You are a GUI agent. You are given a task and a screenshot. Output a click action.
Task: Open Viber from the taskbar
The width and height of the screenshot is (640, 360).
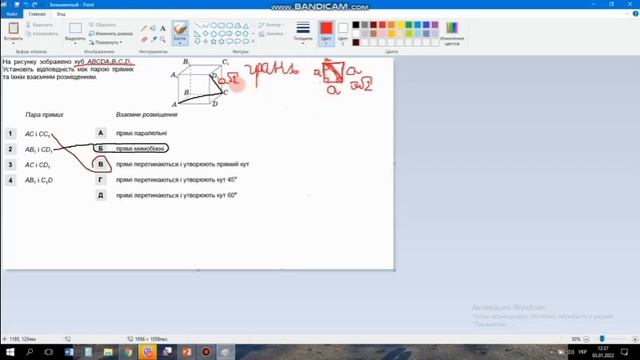click(x=147, y=352)
